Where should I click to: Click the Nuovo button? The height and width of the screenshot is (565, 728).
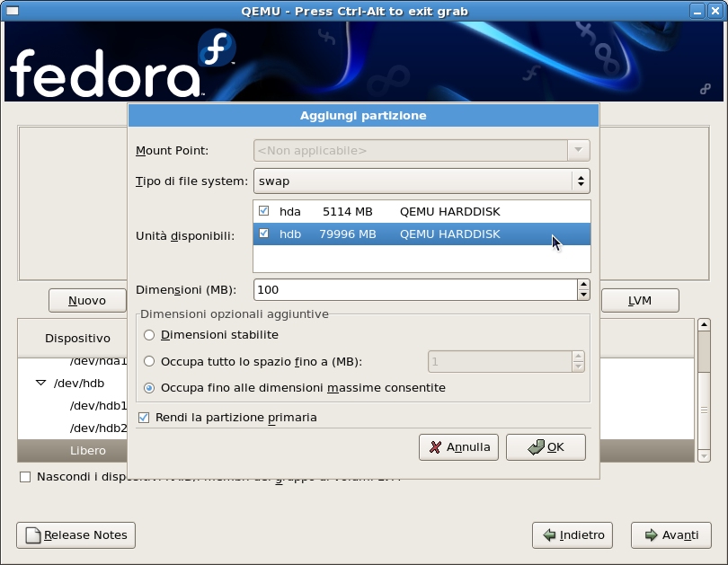[x=87, y=301]
